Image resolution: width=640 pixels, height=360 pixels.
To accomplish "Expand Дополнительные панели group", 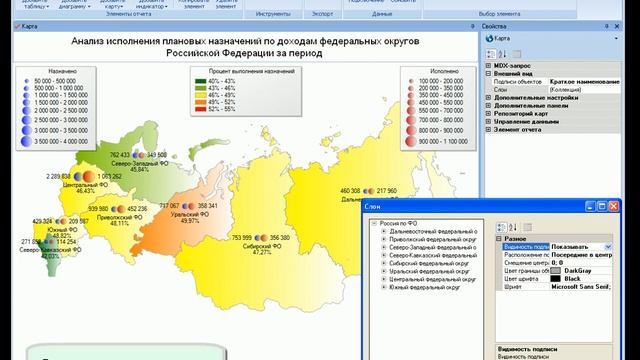I will 488,106.
